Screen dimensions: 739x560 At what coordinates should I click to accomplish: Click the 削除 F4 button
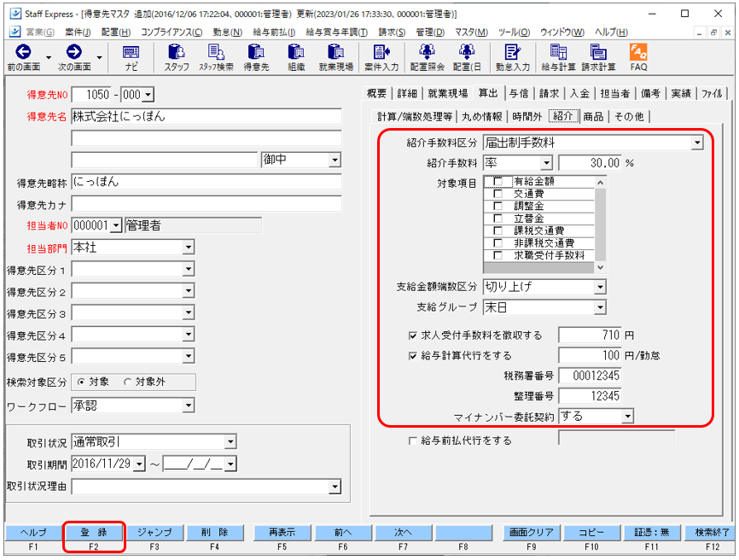tap(215, 533)
